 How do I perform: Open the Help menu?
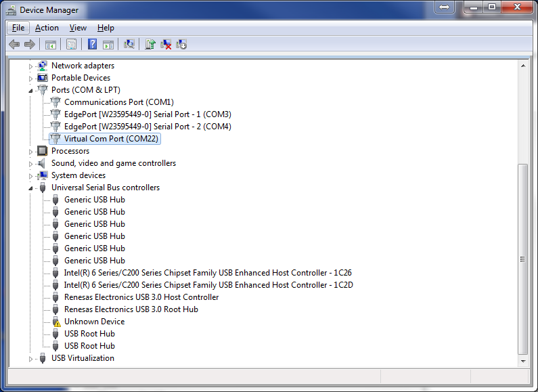[106, 28]
